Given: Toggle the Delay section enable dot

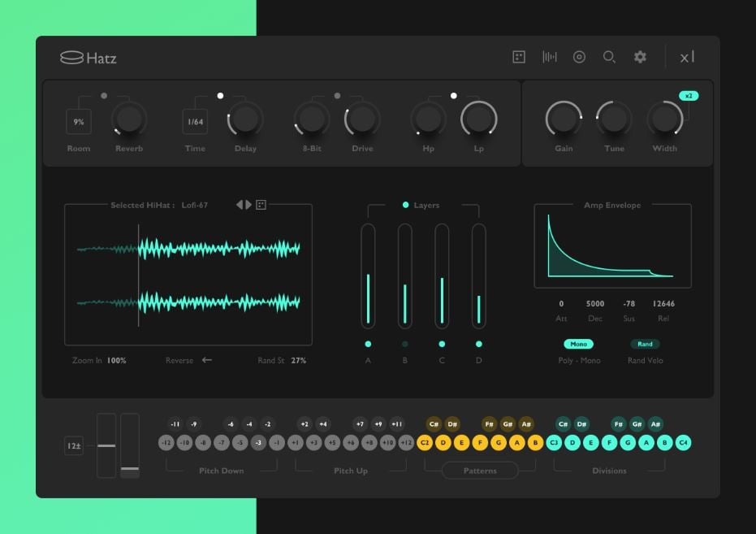Looking at the screenshot, I should pos(220,96).
